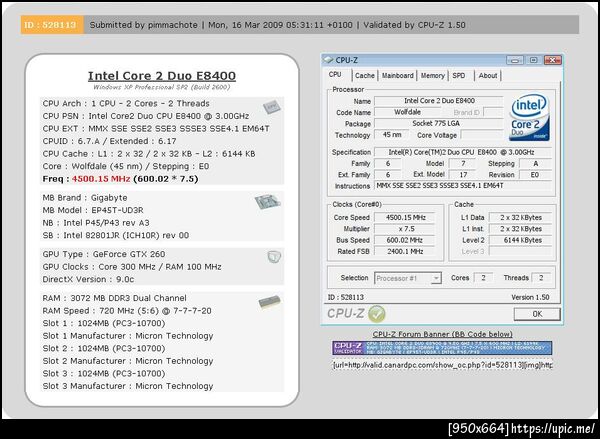Click the 'MB Model : EP45T-UD3R' line
Image resolution: width=600 pixels, height=439 pixels.
93,211
